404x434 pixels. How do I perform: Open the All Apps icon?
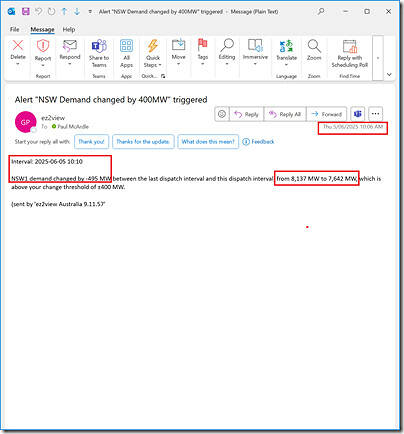[x=126, y=46]
